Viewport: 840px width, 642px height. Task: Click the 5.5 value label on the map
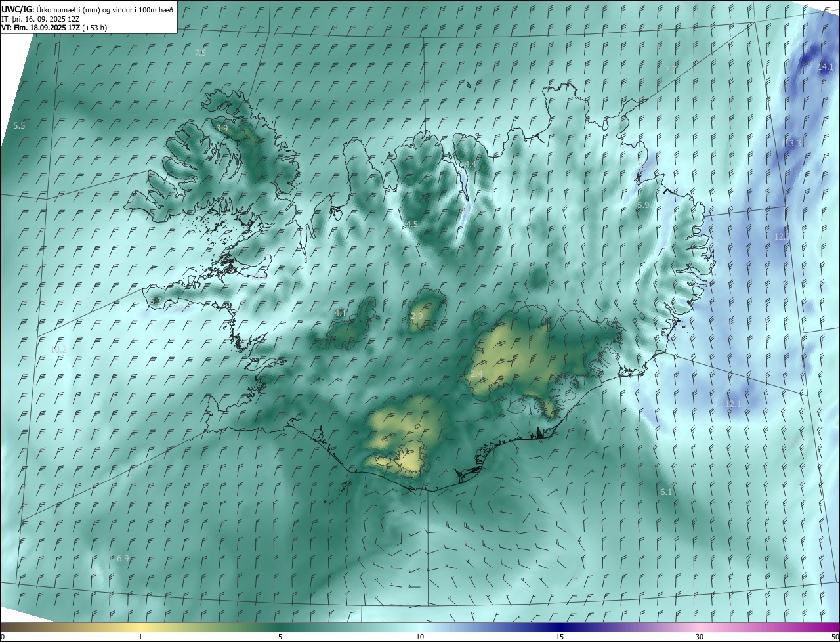point(19,125)
